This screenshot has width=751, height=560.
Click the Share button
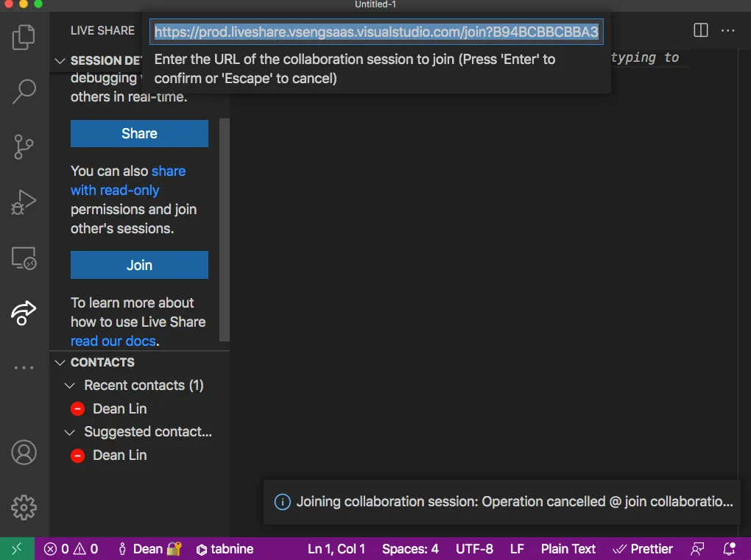pyautogui.click(x=139, y=133)
